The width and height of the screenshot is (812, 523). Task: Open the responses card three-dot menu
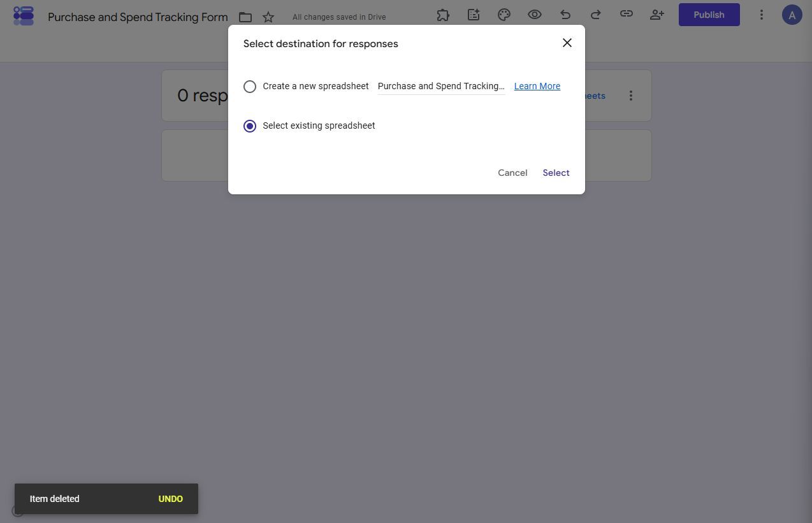[631, 96]
